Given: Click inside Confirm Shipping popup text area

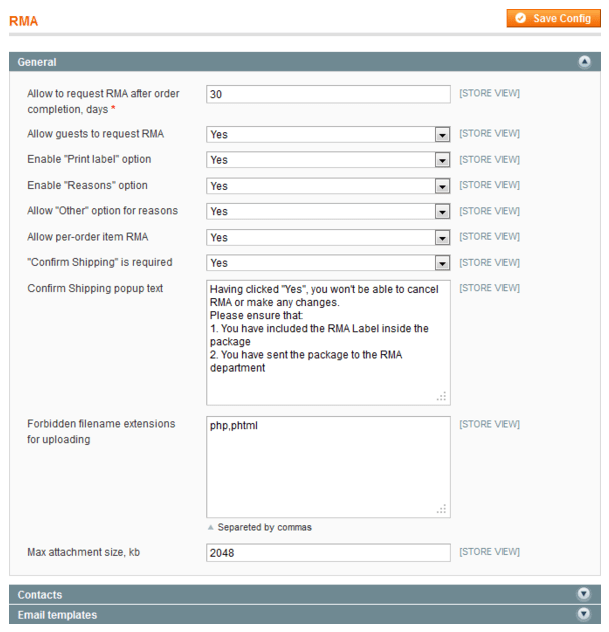Looking at the screenshot, I should coord(328,343).
